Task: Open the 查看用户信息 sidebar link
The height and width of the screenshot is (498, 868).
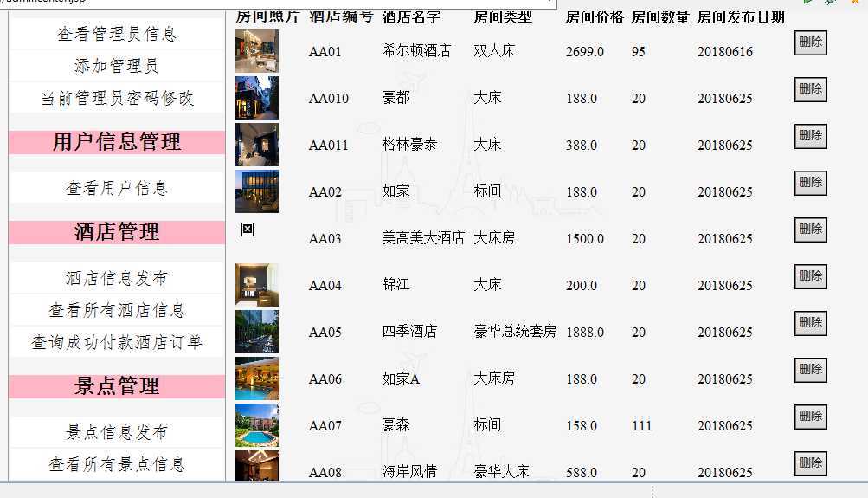Action: pos(117,188)
